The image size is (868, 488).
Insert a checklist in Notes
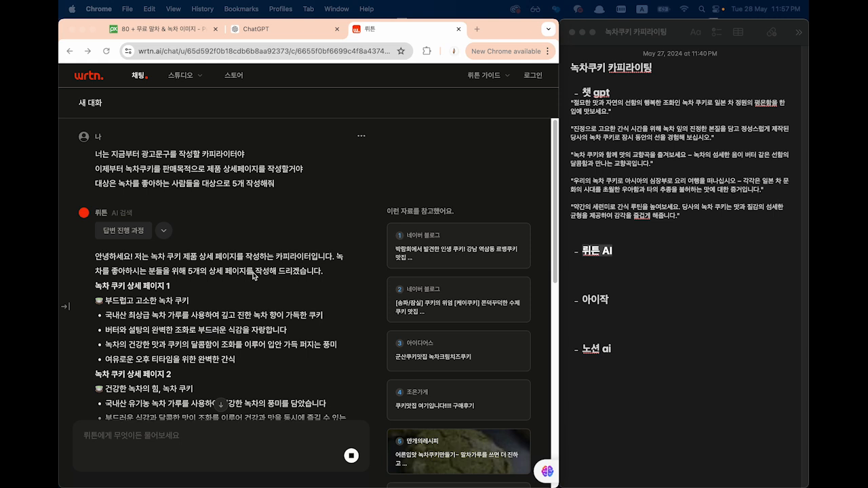[x=717, y=32]
